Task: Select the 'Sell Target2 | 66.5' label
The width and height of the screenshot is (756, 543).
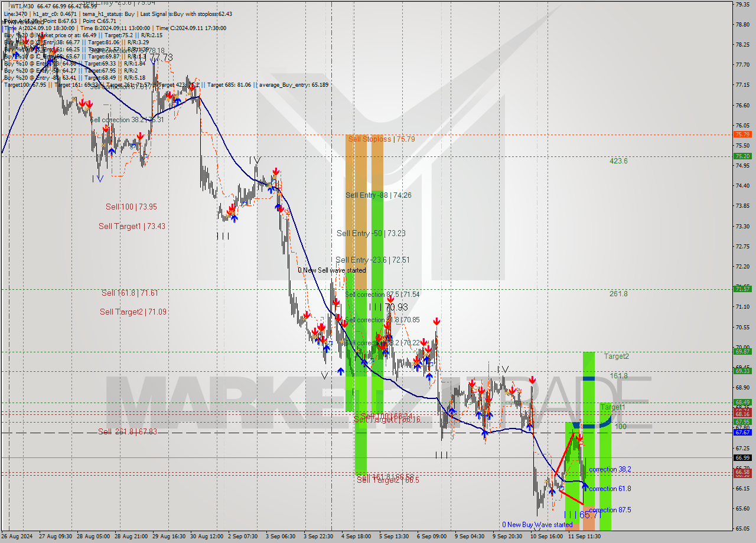Action: tap(387, 480)
